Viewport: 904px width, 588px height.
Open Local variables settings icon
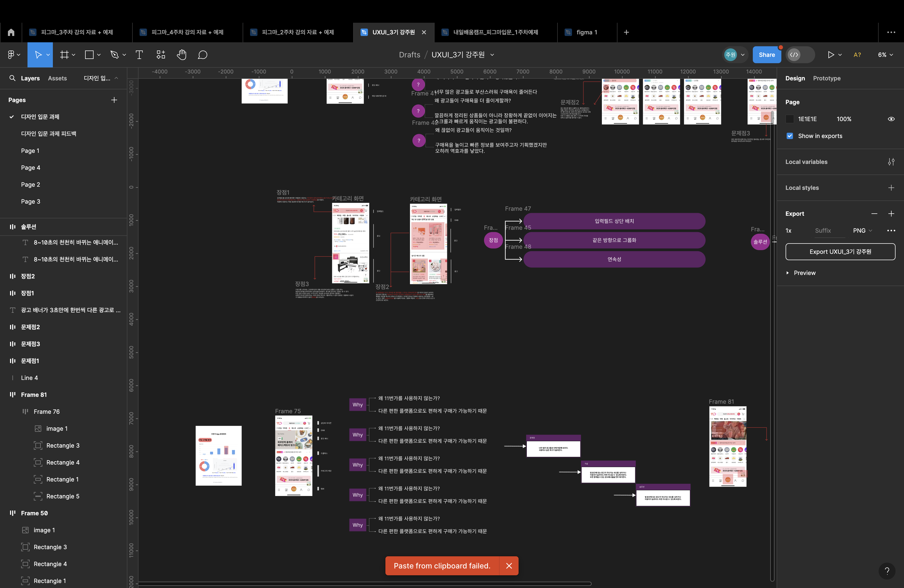click(x=891, y=162)
